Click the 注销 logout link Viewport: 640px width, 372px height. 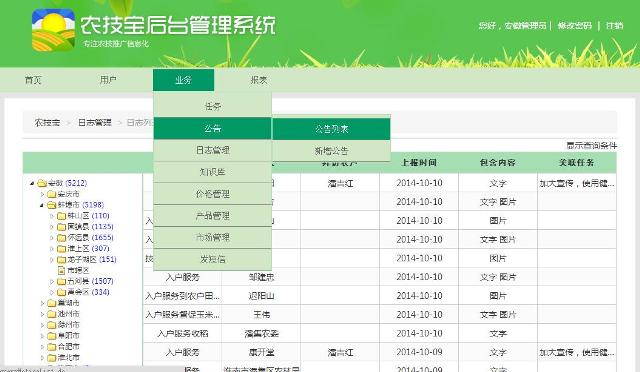[x=614, y=26]
